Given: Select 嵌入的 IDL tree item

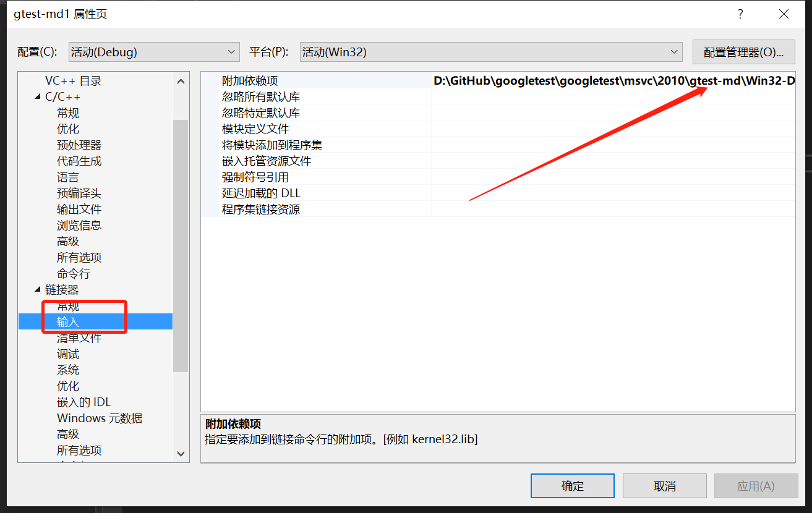Looking at the screenshot, I should pyautogui.click(x=84, y=402).
